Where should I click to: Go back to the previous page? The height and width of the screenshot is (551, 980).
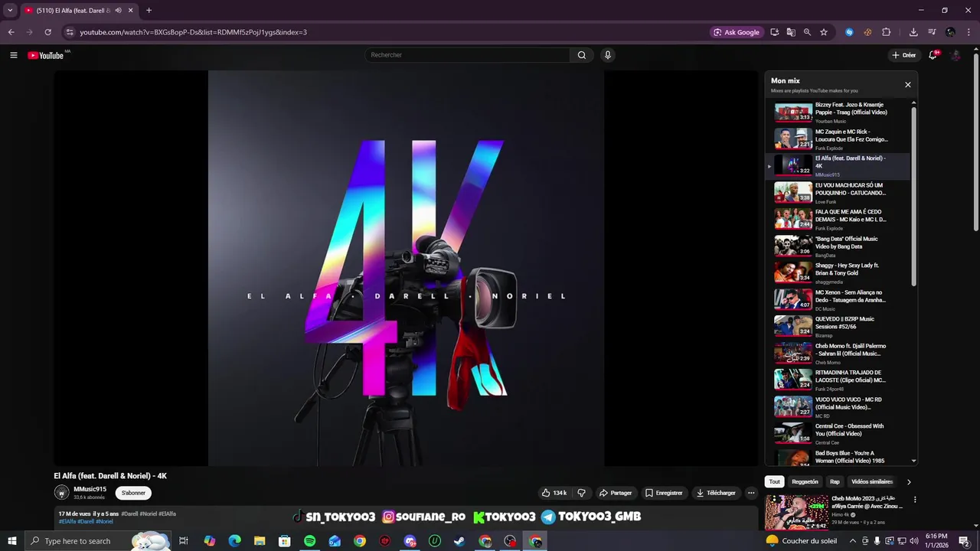click(11, 32)
